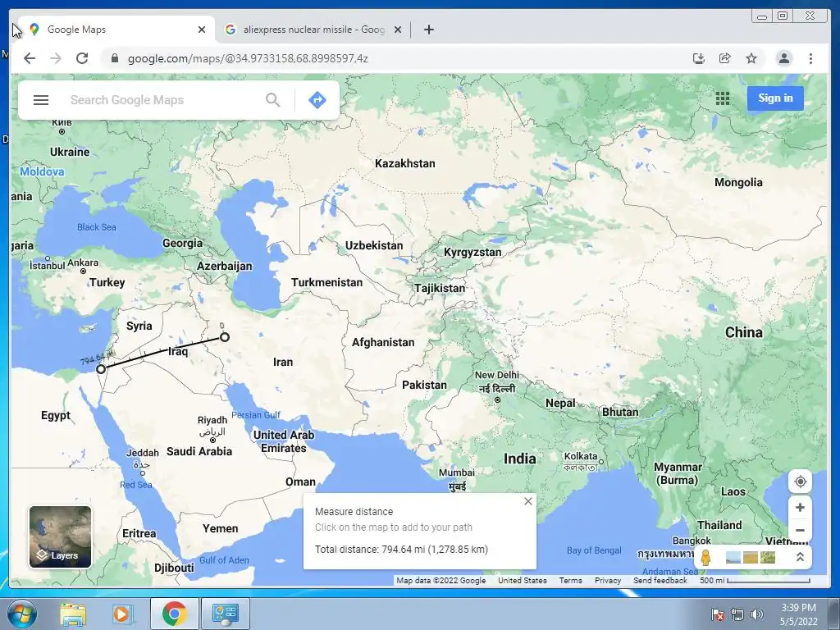Share this page via the share icon
Image resolution: width=840 pixels, height=630 pixels.
click(725, 58)
